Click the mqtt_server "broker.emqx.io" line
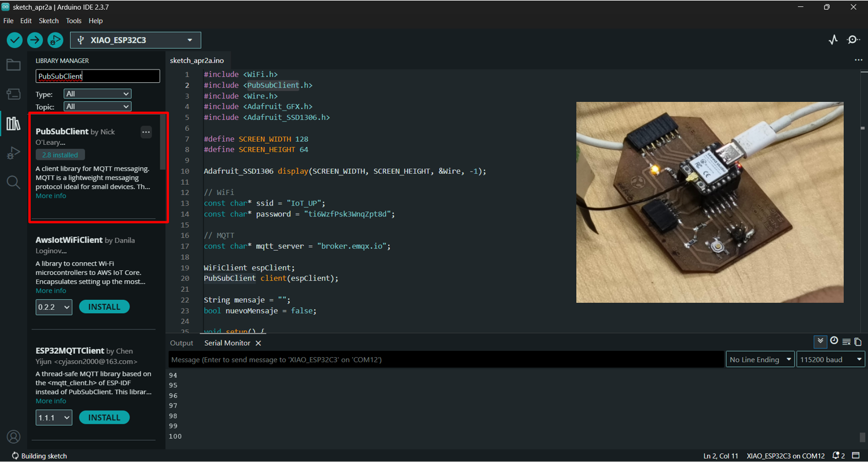Image resolution: width=868 pixels, height=462 pixels. click(297, 246)
